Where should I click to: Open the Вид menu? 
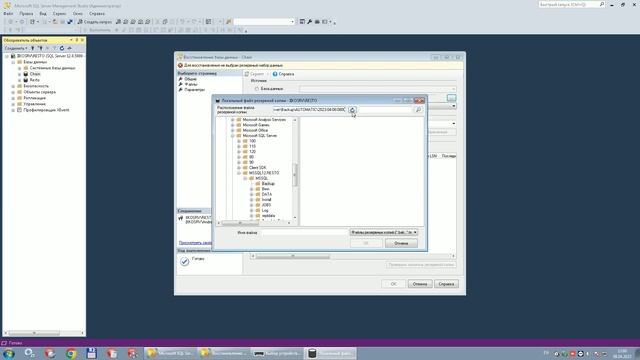[43, 13]
